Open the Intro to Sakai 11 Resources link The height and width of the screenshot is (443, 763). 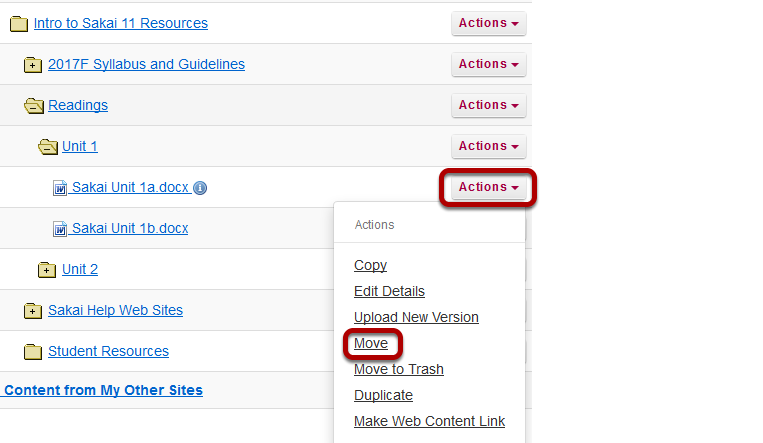point(121,23)
